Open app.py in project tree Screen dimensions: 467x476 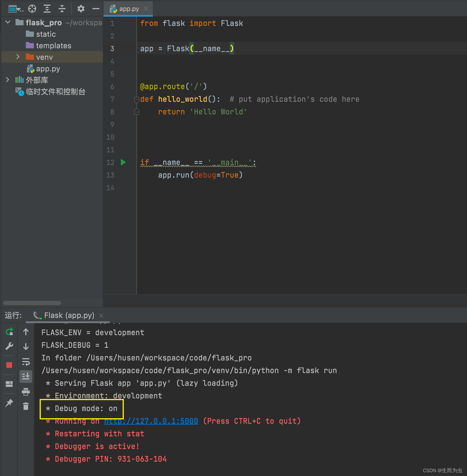pos(43,69)
